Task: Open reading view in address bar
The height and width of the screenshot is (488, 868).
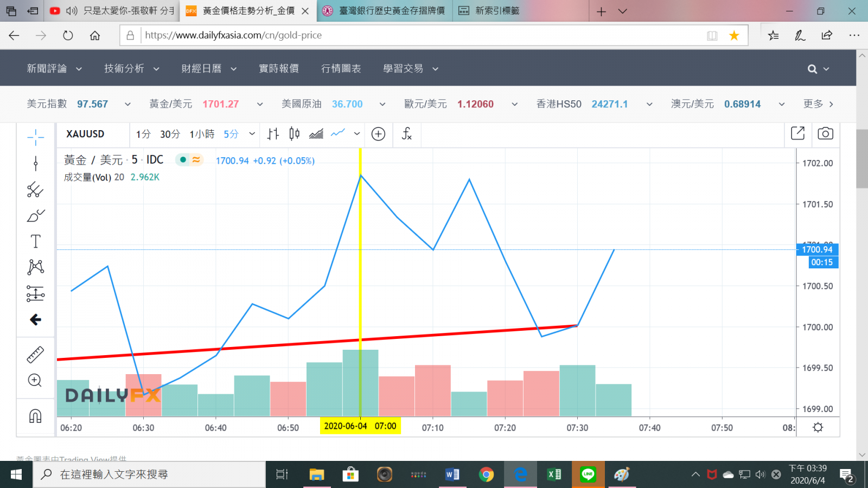Action: 712,35
